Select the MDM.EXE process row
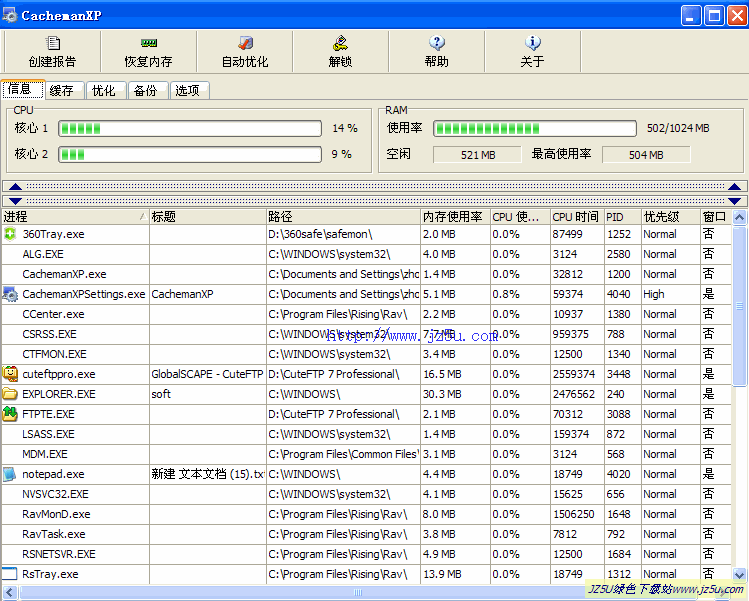The height and width of the screenshot is (601, 749). pyautogui.click(x=366, y=454)
